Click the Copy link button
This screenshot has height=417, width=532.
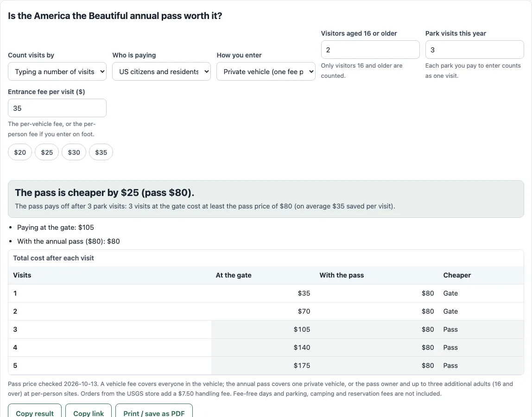click(89, 412)
